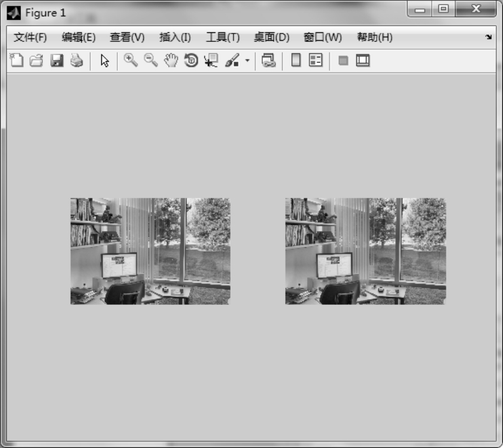Show plot tools and dock figure icon
This screenshot has width=503, height=448.
363,60
